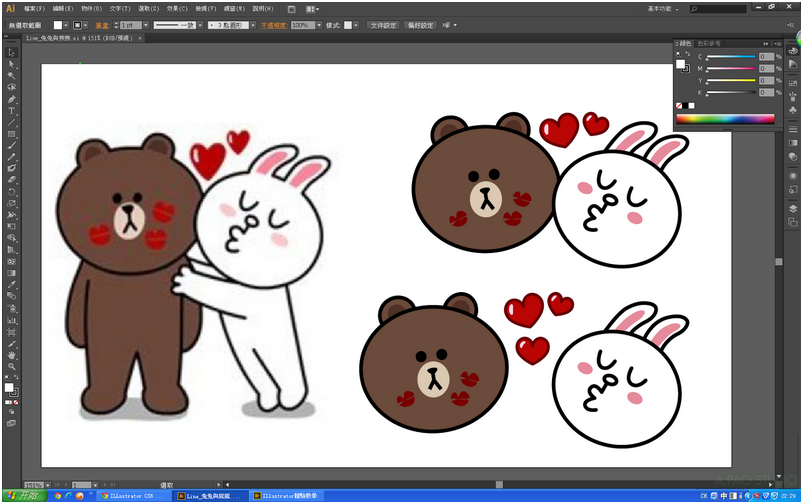This screenshot has height=504, width=804.
Task: Select the Type (T) tool
Action: point(11,111)
